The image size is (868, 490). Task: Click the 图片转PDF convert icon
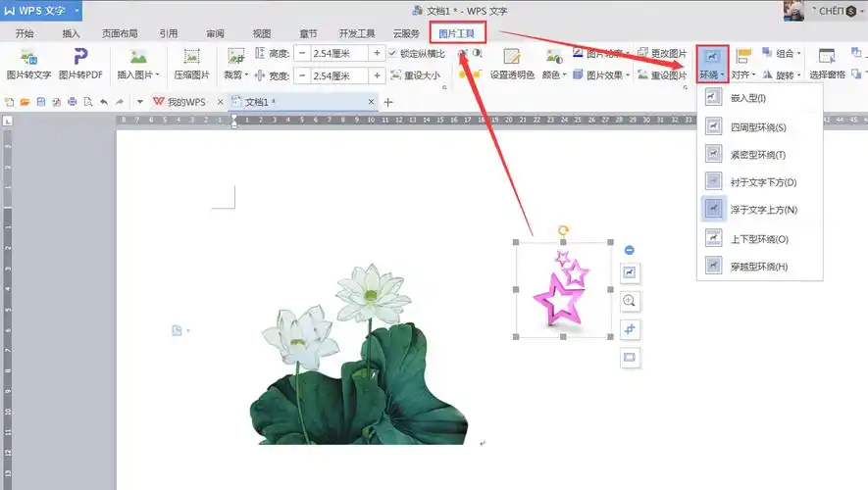pyautogui.click(x=80, y=57)
